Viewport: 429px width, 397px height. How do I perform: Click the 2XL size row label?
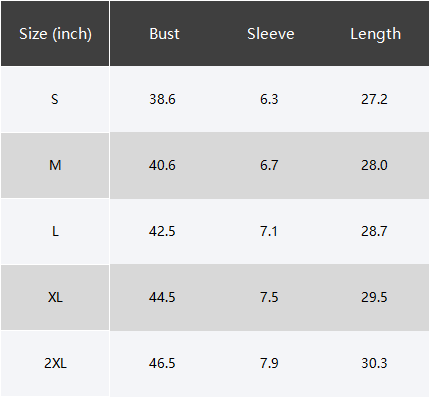[x=55, y=363]
